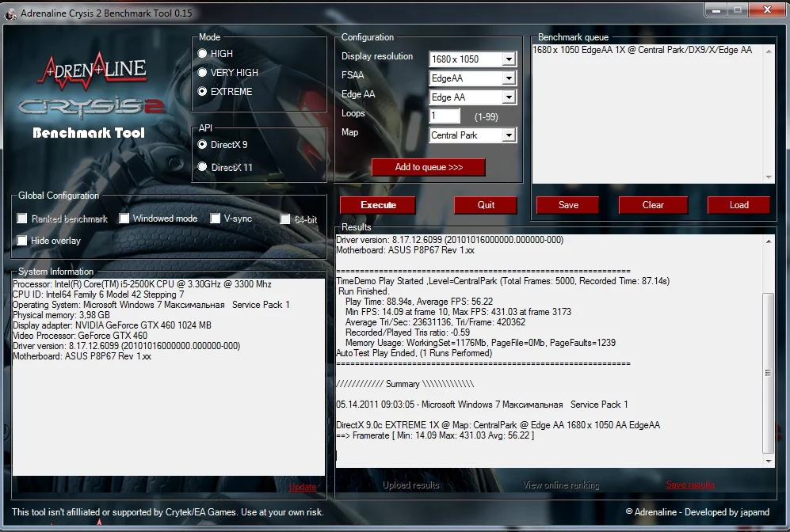Click Add to queue button

(x=428, y=167)
